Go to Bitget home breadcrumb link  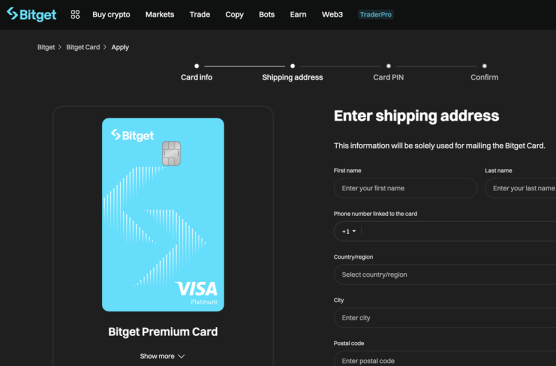coord(46,47)
